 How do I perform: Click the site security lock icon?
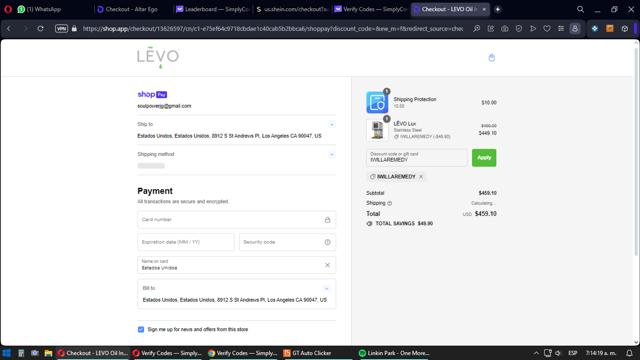(74, 29)
